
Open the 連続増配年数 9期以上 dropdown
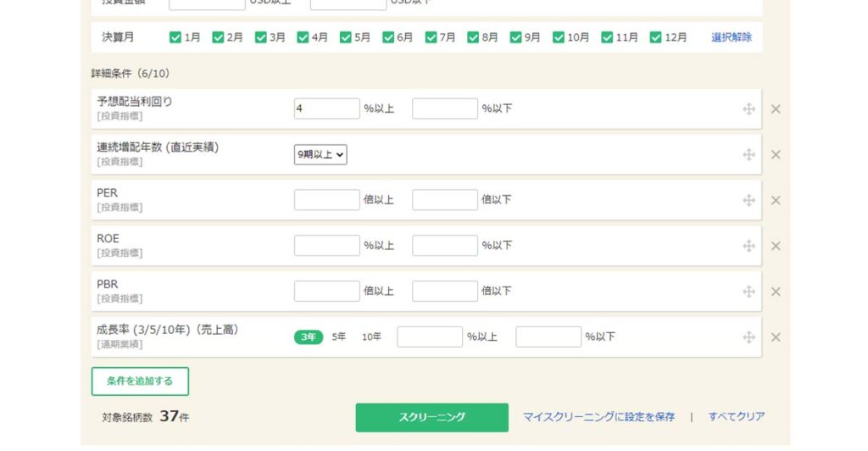(320, 155)
